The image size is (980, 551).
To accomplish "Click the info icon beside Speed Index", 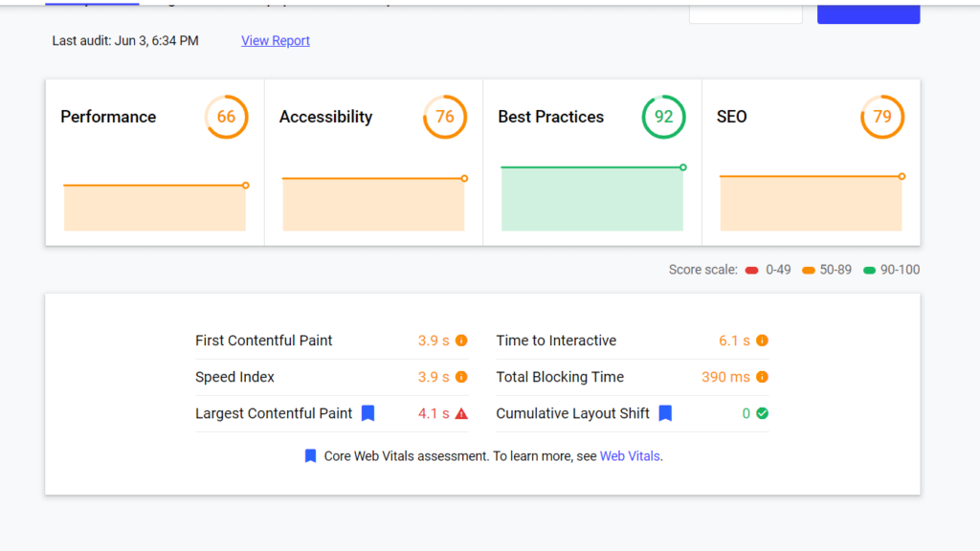I will [461, 377].
